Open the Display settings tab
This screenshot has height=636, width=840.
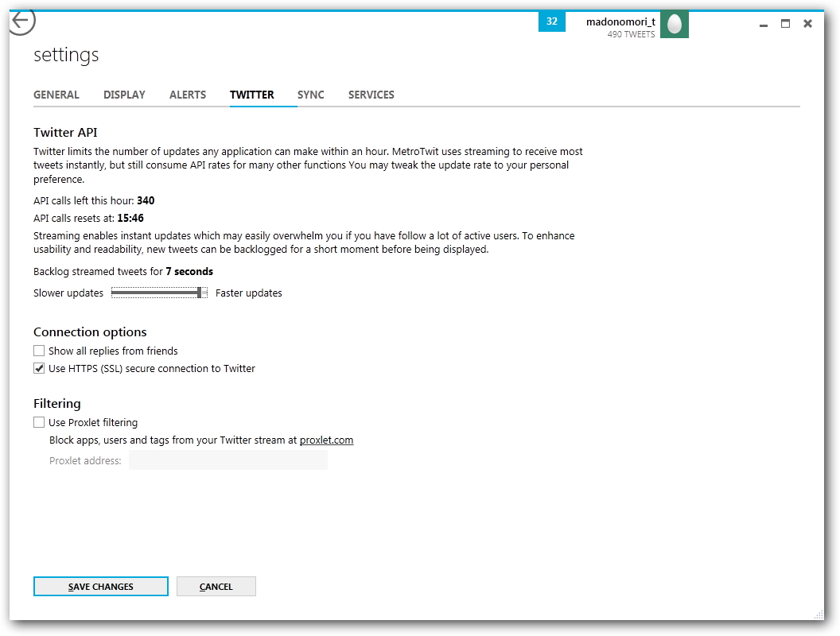124,95
